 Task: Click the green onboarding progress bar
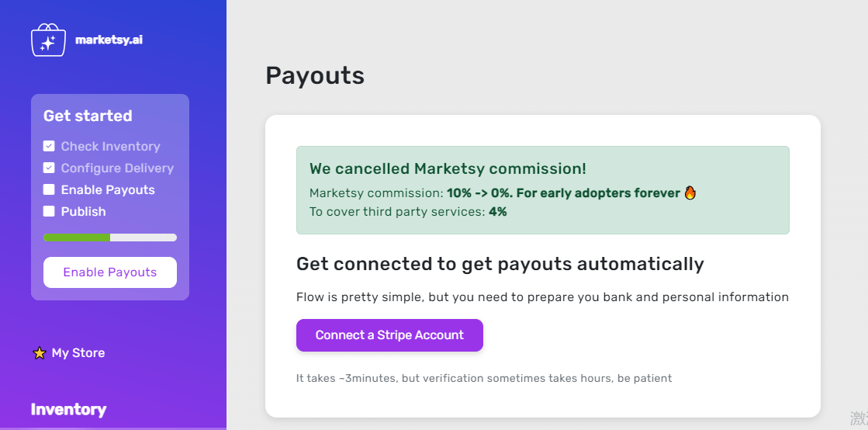pyautogui.click(x=110, y=238)
